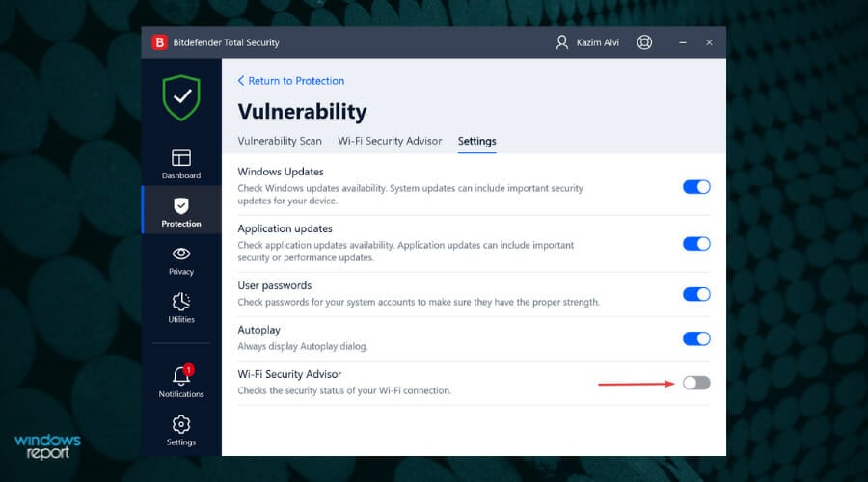
Task: Open the Utilities sidebar icon
Action: [181, 302]
